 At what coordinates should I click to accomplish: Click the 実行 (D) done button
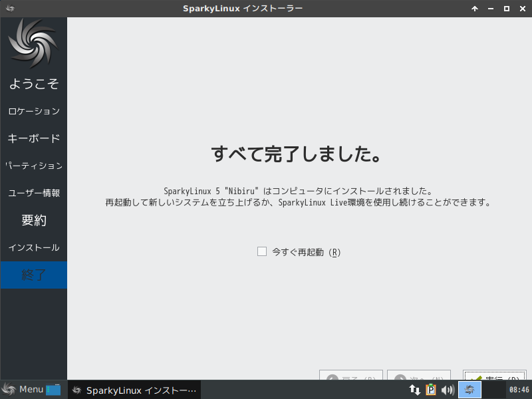[x=494, y=375]
